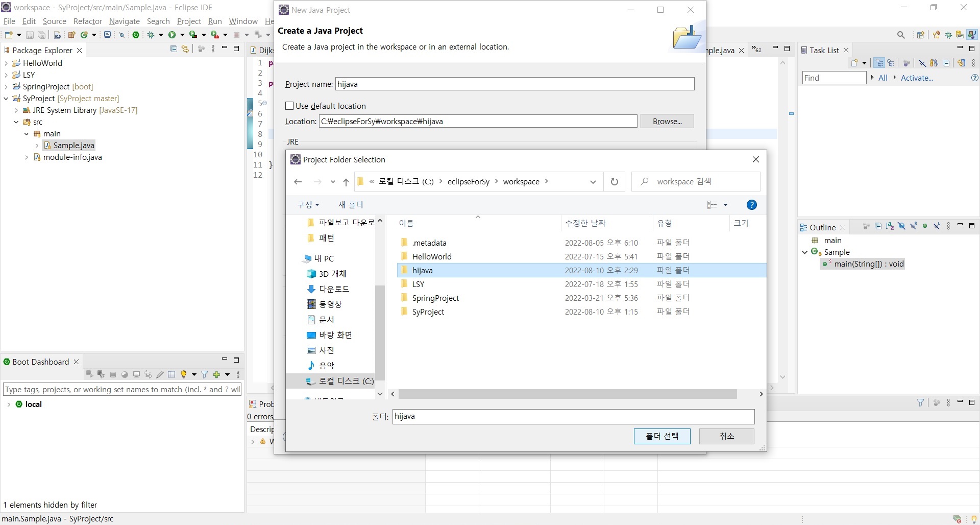This screenshot has height=525, width=980.
Task: Click the Open Perspective icon
Action: click(920, 35)
